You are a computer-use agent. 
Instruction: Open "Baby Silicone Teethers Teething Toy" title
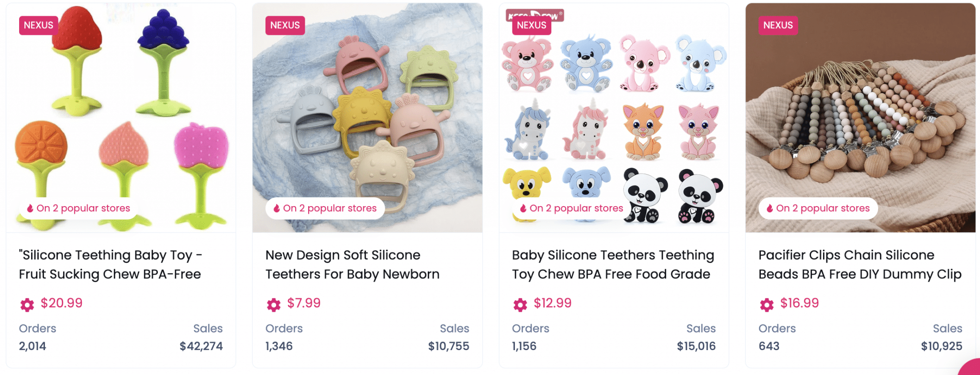612,265
